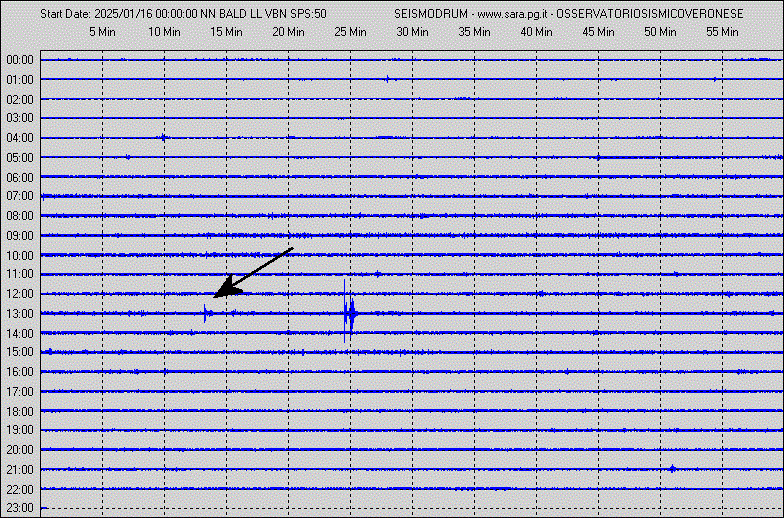This screenshot has width=784, height=518.
Task: Click the 35 Min column header
Action: 474,32
